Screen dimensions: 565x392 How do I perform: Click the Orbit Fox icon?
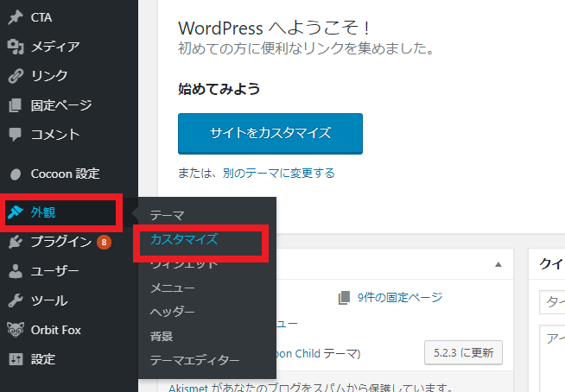tap(15, 330)
